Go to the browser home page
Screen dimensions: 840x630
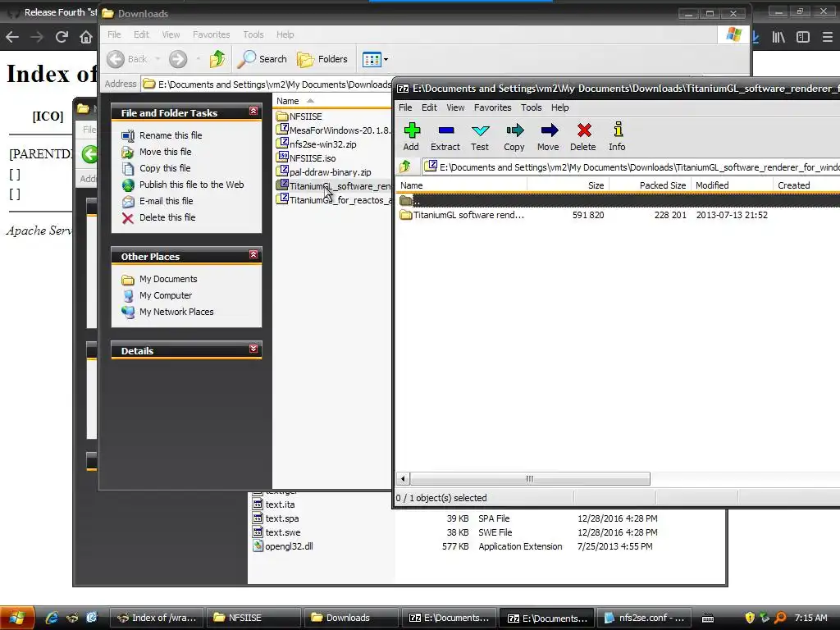(x=85, y=37)
